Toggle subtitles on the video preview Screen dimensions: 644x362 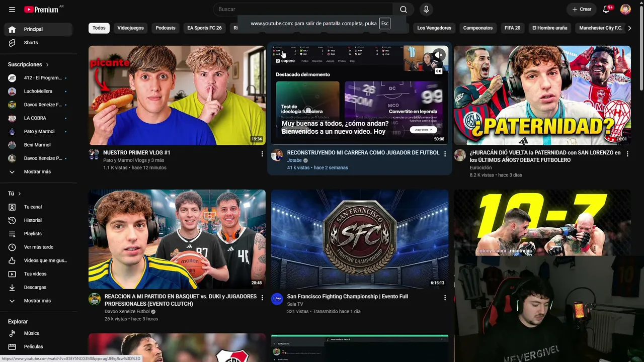[x=439, y=71]
